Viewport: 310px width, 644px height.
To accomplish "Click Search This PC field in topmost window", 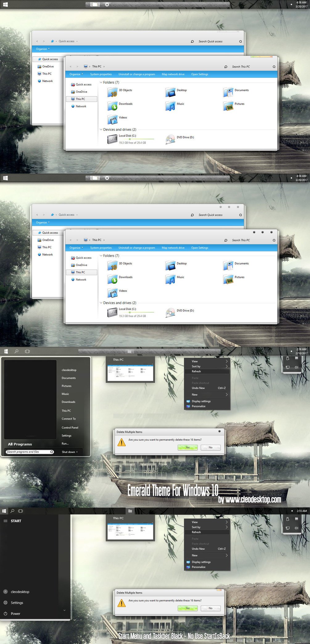I will (x=250, y=67).
